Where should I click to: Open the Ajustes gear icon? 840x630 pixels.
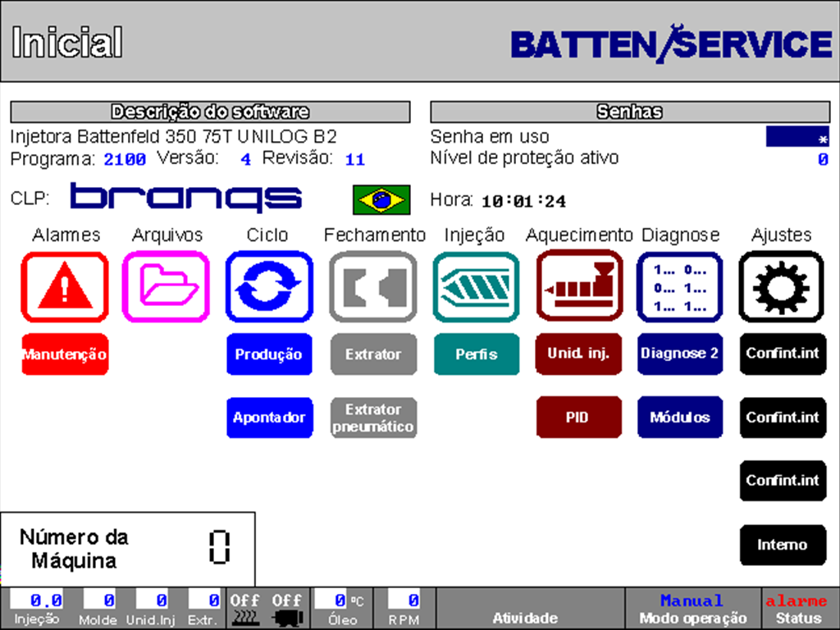tap(782, 286)
